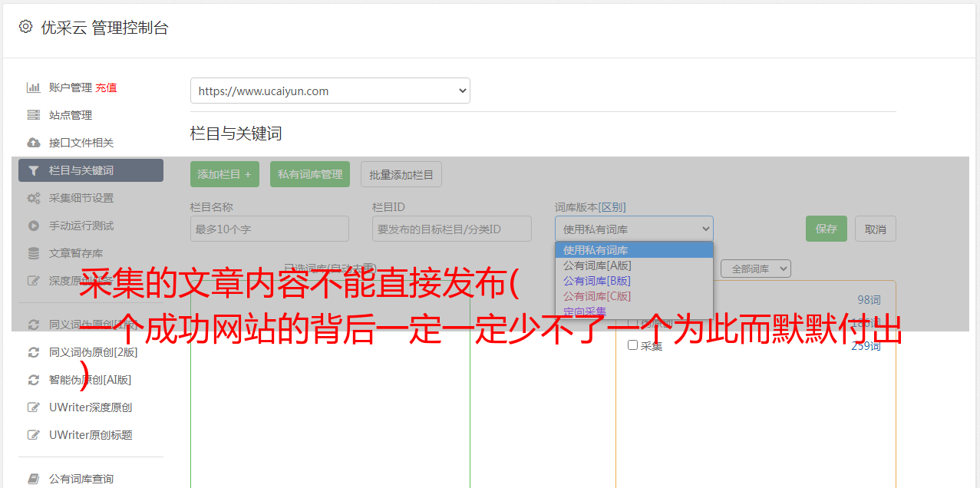Click the 栏目与关键词 page heading

[x=236, y=134]
